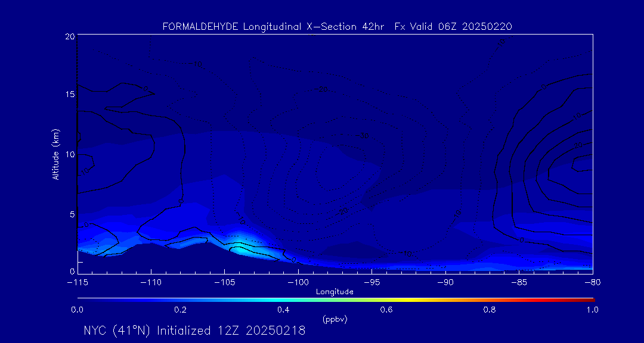Click the colorbar label 0.0

(x=77, y=310)
